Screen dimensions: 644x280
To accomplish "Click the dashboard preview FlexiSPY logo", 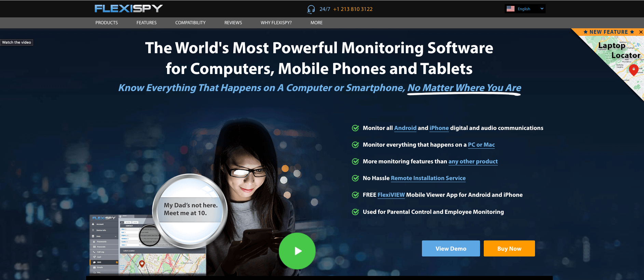I will (x=104, y=218).
